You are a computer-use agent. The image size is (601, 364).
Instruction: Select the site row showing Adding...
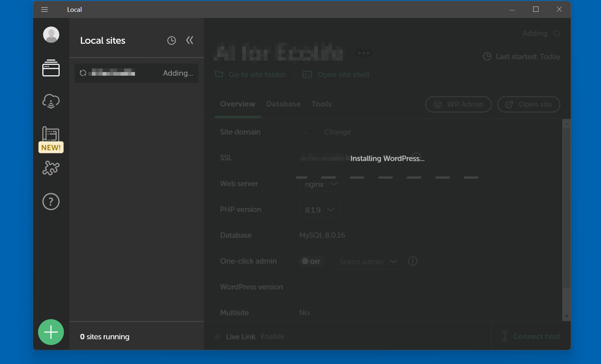pos(136,73)
